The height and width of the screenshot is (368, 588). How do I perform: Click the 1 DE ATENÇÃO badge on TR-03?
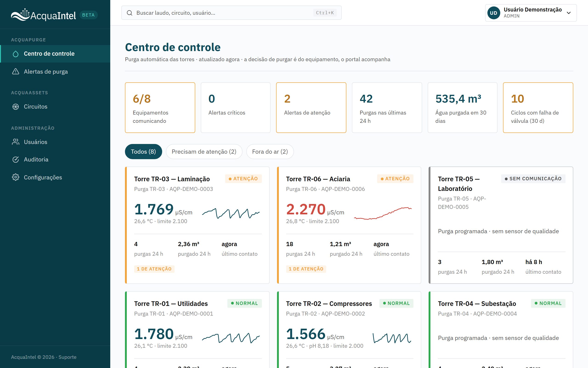point(154,269)
